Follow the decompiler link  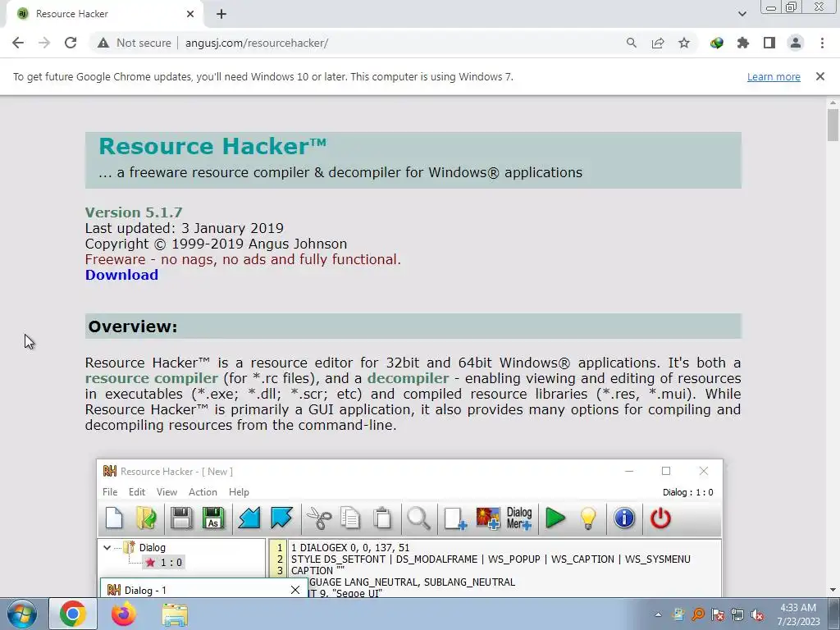pyautogui.click(x=409, y=378)
